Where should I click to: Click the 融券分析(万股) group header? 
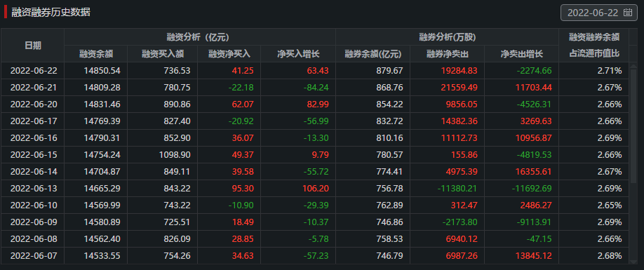pos(448,37)
